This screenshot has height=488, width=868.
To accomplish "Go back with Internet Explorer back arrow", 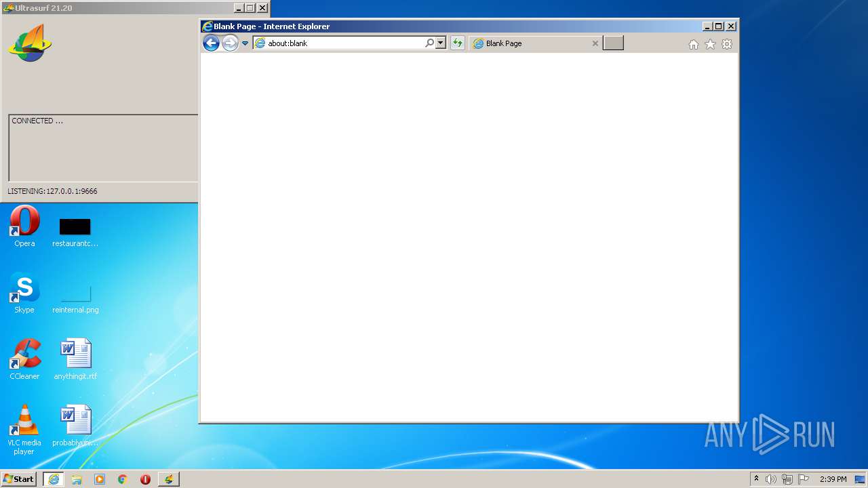I will pyautogui.click(x=211, y=43).
